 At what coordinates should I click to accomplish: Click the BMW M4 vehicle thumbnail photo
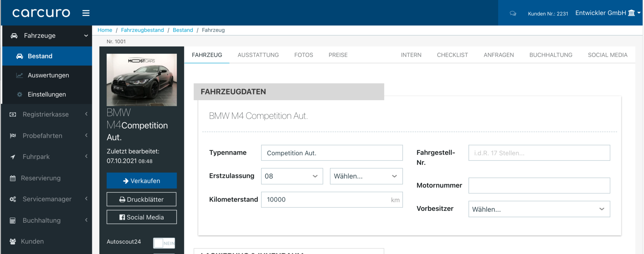tap(142, 80)
